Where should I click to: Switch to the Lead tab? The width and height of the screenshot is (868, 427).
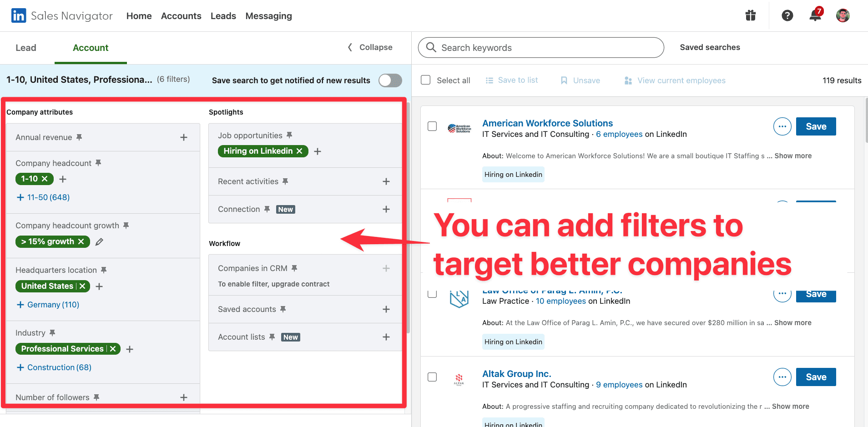(x=26, y=48)
